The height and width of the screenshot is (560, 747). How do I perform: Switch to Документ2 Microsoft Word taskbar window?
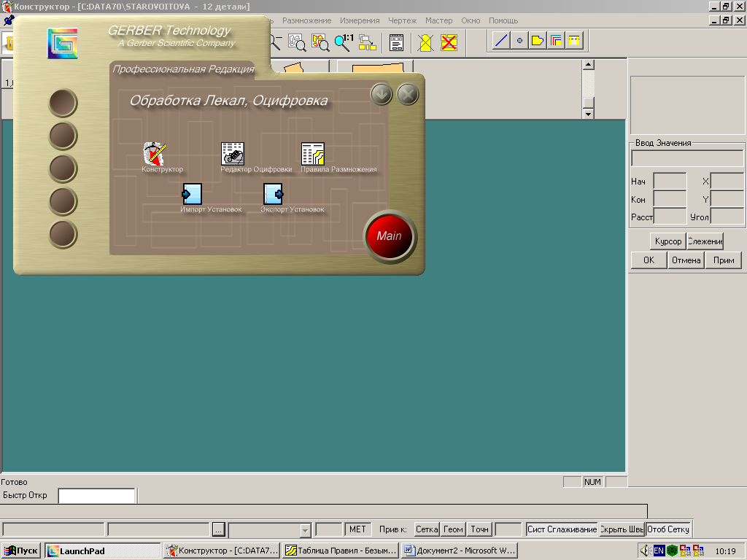460,551
